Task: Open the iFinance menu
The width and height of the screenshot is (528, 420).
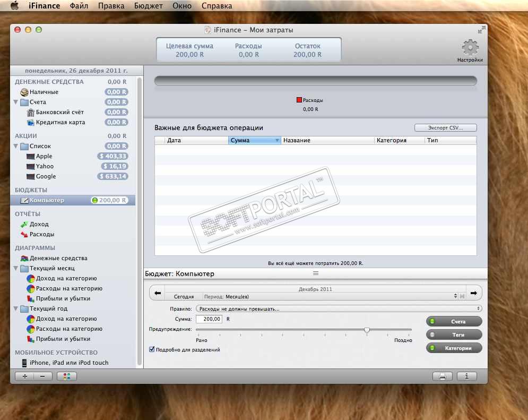Action: [44, 6]
